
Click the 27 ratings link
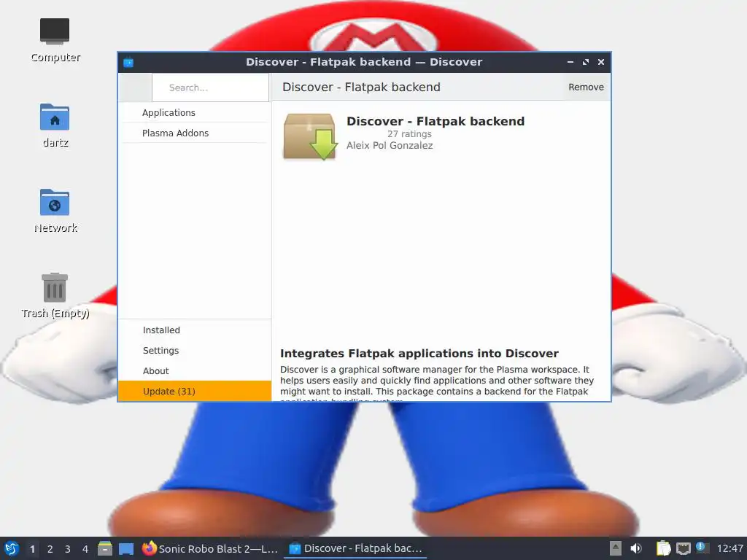(409, 134)
